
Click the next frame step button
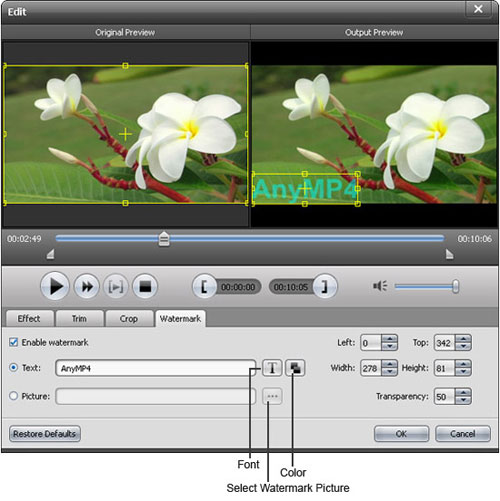(115, 286)
